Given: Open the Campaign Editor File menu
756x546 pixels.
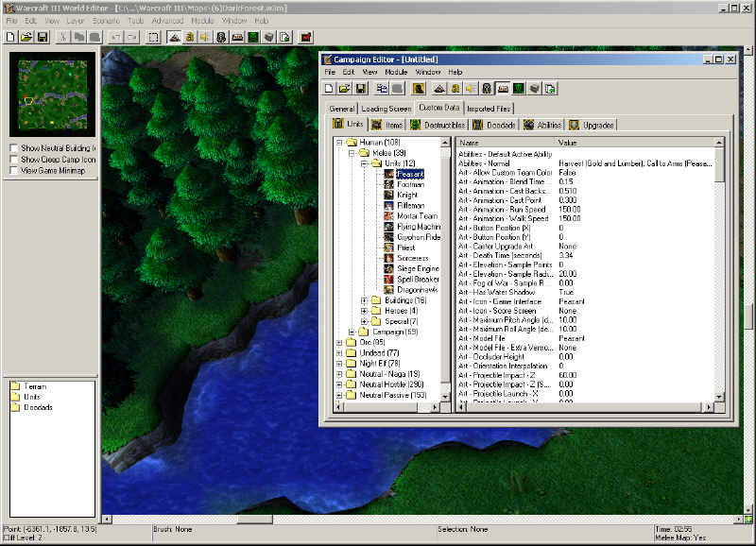Looking at the screenshot, I should (330, 72).
